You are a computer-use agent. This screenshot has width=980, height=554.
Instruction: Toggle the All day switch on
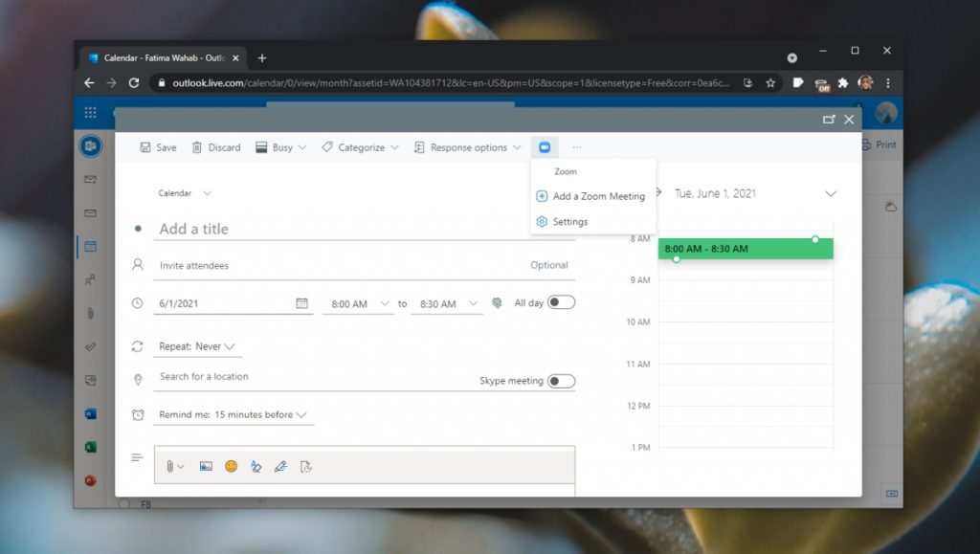tap(561, 302)
